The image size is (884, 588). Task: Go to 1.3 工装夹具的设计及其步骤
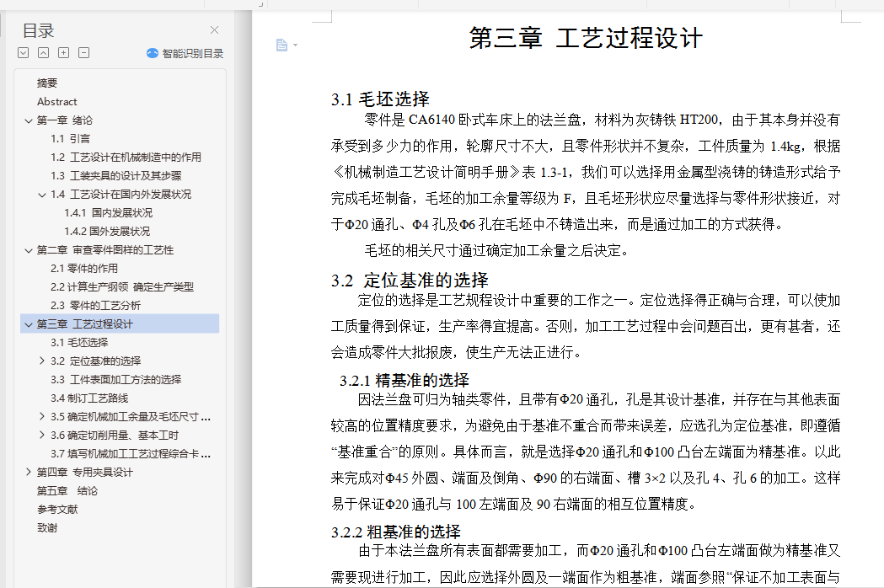(x=116, y=176)
